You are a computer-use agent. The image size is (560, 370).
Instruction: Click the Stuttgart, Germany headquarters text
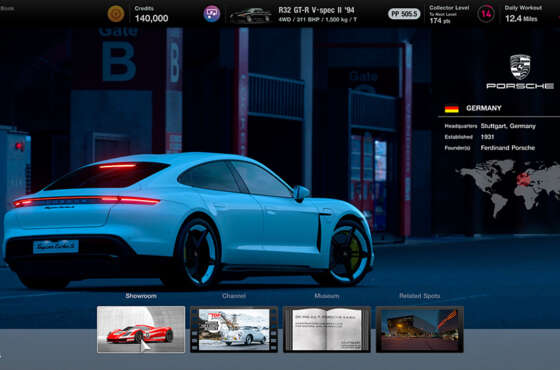(508, 126)
